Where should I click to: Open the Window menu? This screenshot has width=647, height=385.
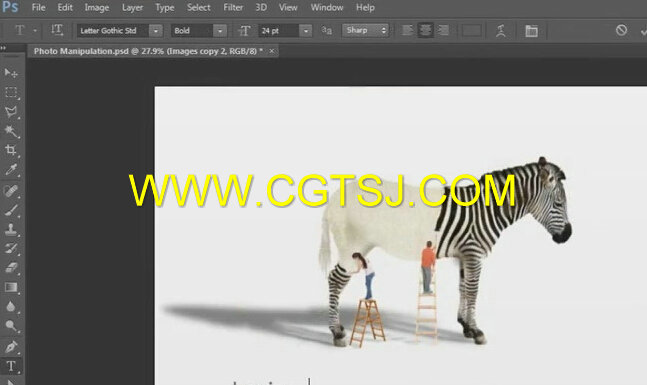[x=327, y=7]
